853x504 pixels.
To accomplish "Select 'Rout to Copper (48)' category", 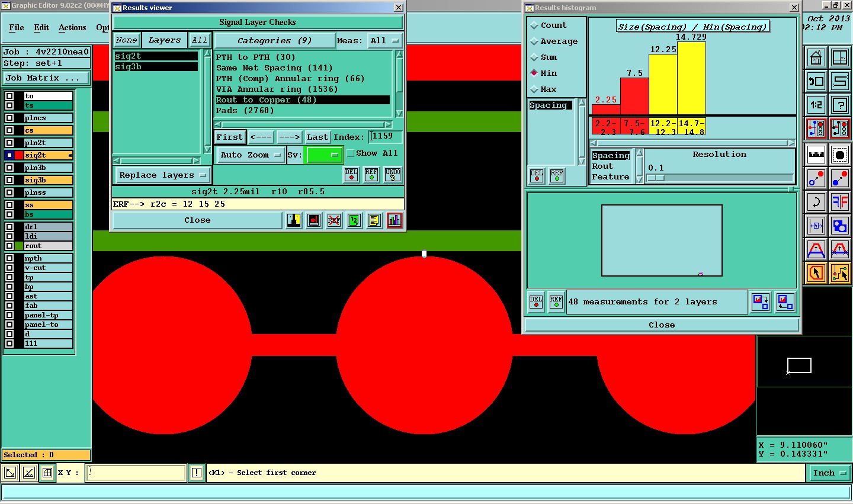I will (303, 100).
